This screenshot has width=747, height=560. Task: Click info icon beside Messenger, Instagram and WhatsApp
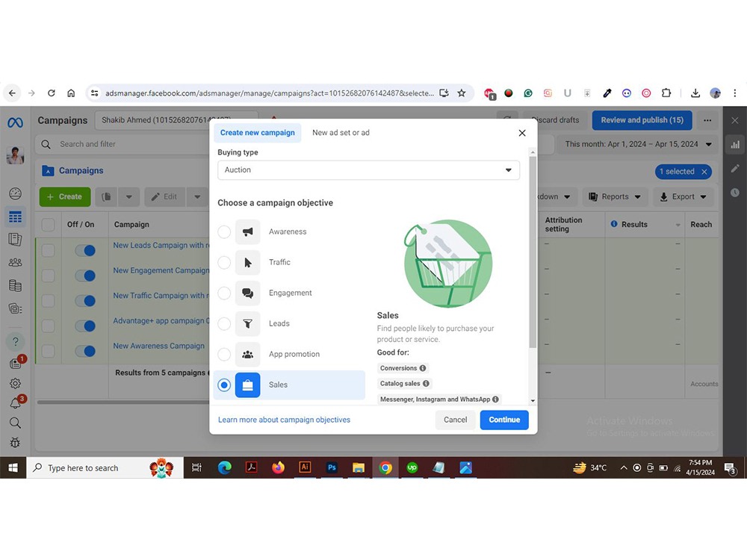pyautogui.click(x=495, y=399)
